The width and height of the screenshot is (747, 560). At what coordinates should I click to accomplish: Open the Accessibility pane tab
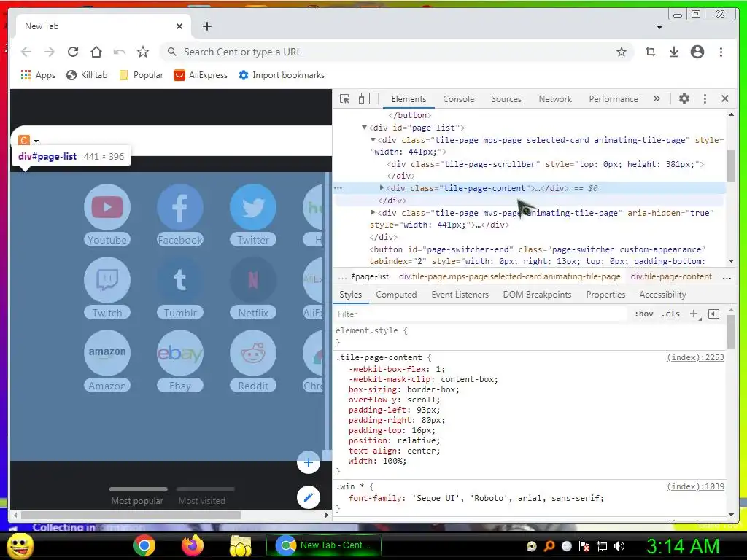pyautogui.click(x=662, y=295)
